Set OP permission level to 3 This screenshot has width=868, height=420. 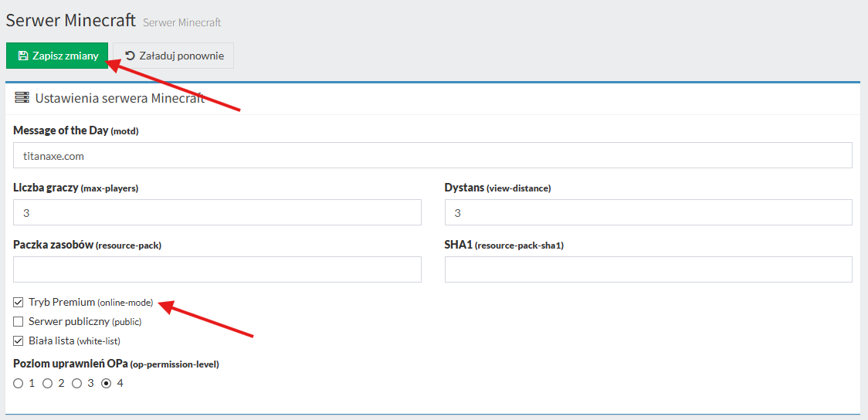coord(77,383)
